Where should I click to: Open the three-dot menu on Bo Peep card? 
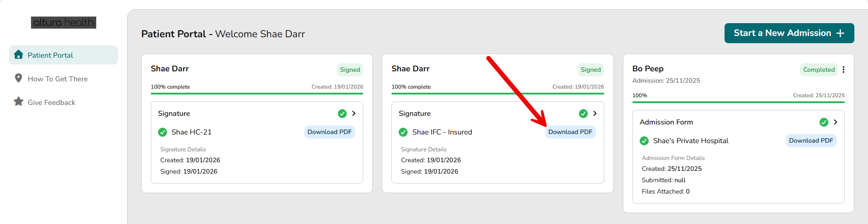tap(843, 70)
